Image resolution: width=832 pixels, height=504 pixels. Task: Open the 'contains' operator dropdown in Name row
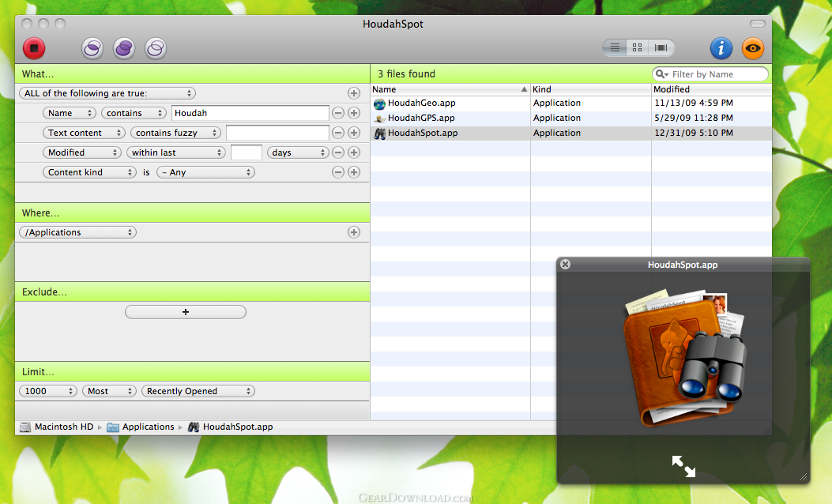(x=134, y=113)
